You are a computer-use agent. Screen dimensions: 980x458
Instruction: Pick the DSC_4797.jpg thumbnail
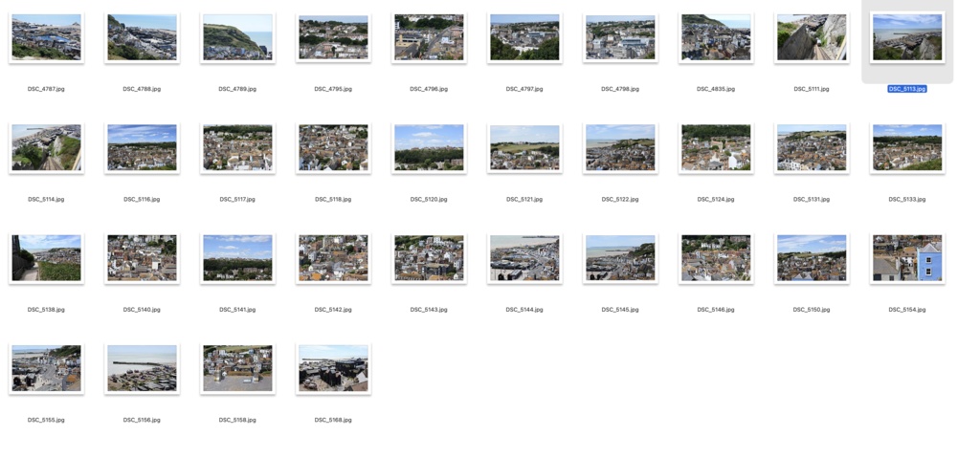click(x=524, y=37)
